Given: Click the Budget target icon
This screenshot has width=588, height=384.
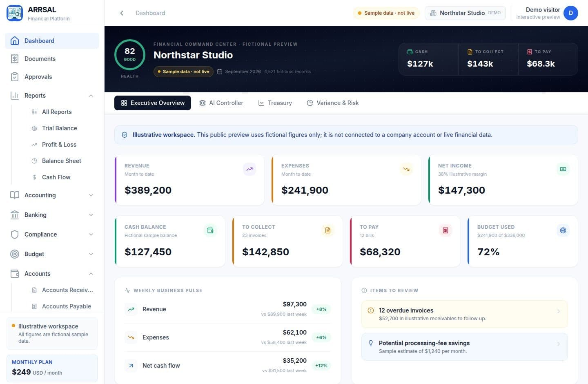Looking at the screenshot, I should coord(15,254).
